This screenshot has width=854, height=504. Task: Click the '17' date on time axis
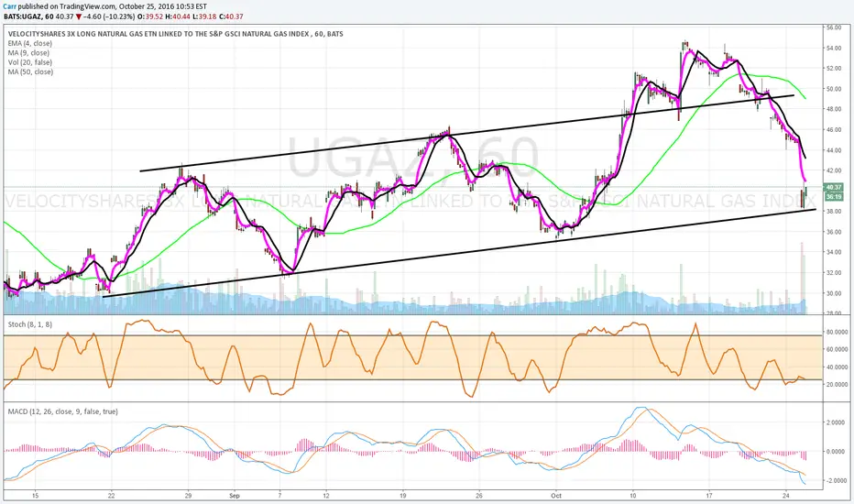pyautogui.click(x=709, y=495)
